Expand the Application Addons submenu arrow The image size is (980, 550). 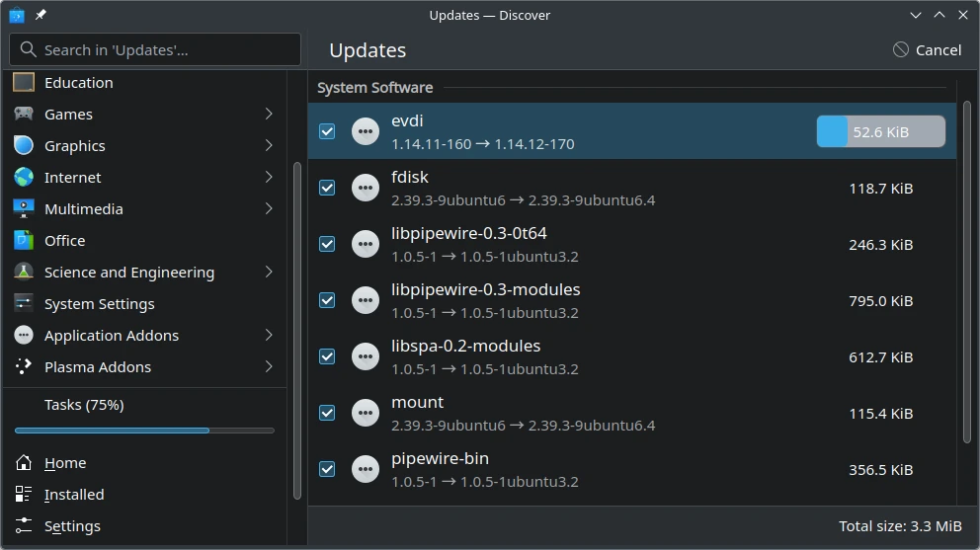269,336
